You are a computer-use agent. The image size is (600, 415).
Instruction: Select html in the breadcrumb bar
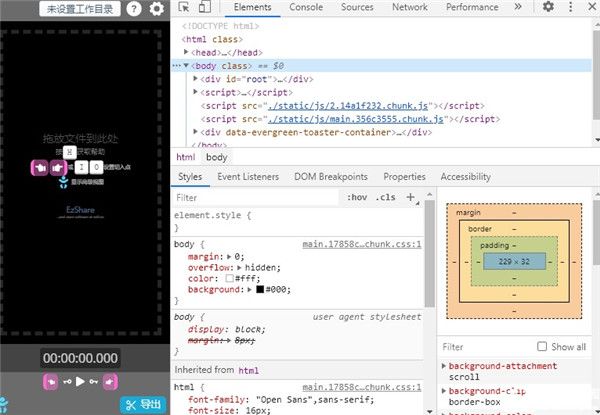[x=186, y=157]
